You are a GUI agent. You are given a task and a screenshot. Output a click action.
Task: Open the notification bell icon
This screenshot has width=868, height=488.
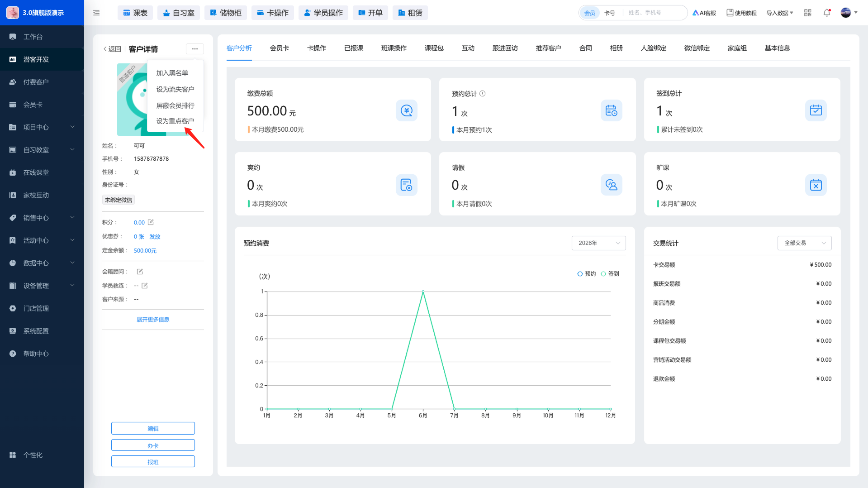pyautogui.click(x=827, y=13)
